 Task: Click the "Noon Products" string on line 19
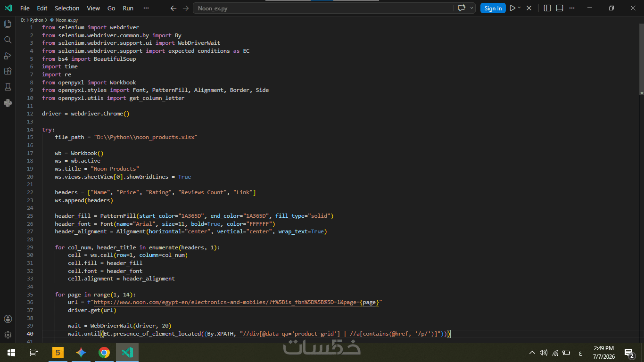[x=115, y=169]
